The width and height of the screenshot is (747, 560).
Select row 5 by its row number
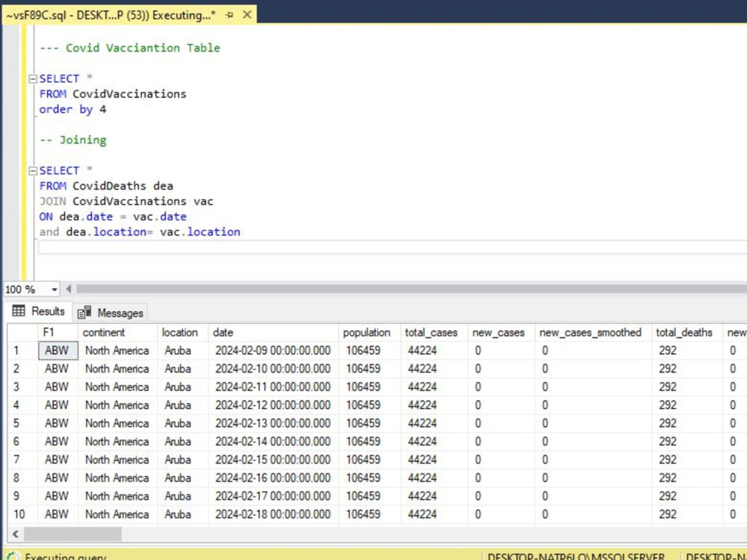(22, 423)
